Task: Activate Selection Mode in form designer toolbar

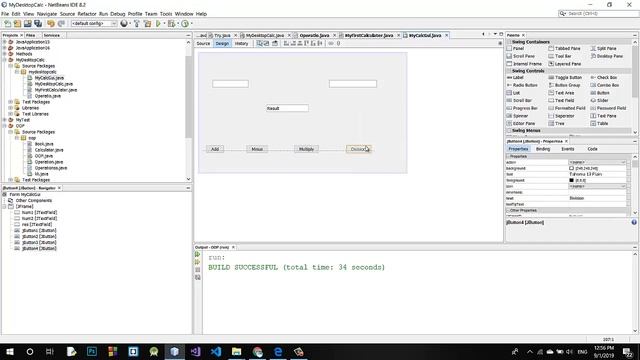Action: pos(259,43)
